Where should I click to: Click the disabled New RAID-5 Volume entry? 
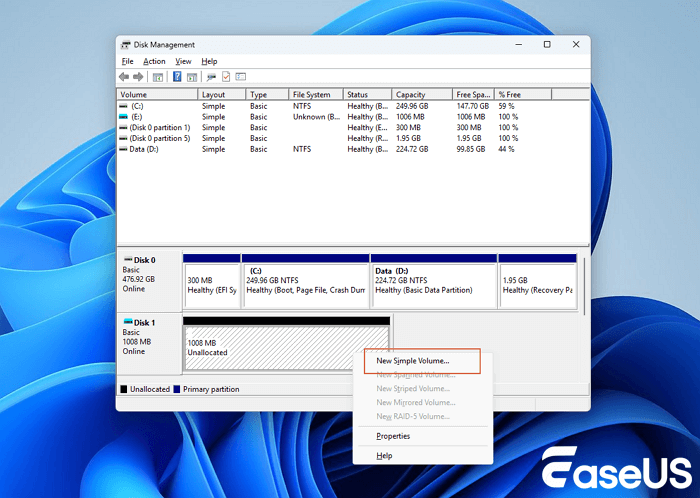422,416
